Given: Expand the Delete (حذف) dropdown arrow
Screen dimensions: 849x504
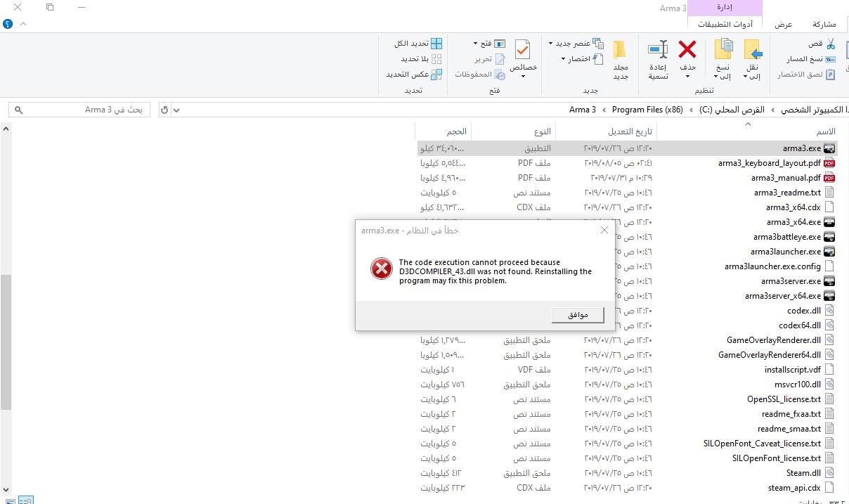Looking at the screenshot, I should tap(687, 77).
